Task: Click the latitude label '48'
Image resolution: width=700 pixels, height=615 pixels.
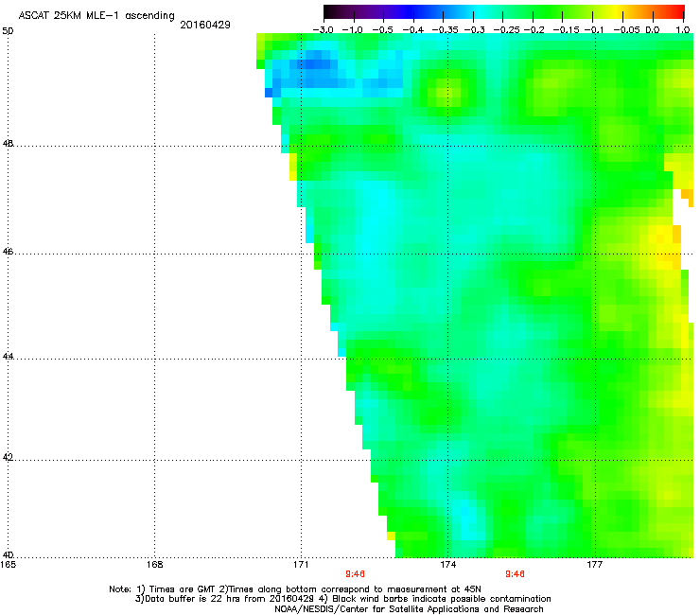Action: [x=8, y=144]
